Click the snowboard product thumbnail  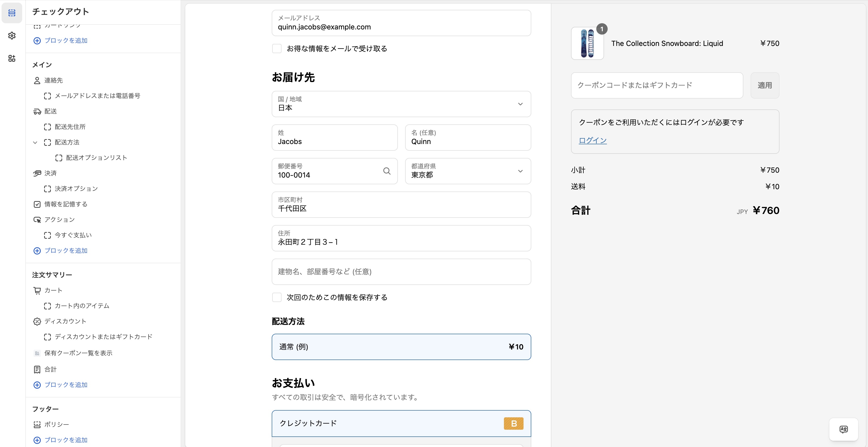(x=587, y=43)
